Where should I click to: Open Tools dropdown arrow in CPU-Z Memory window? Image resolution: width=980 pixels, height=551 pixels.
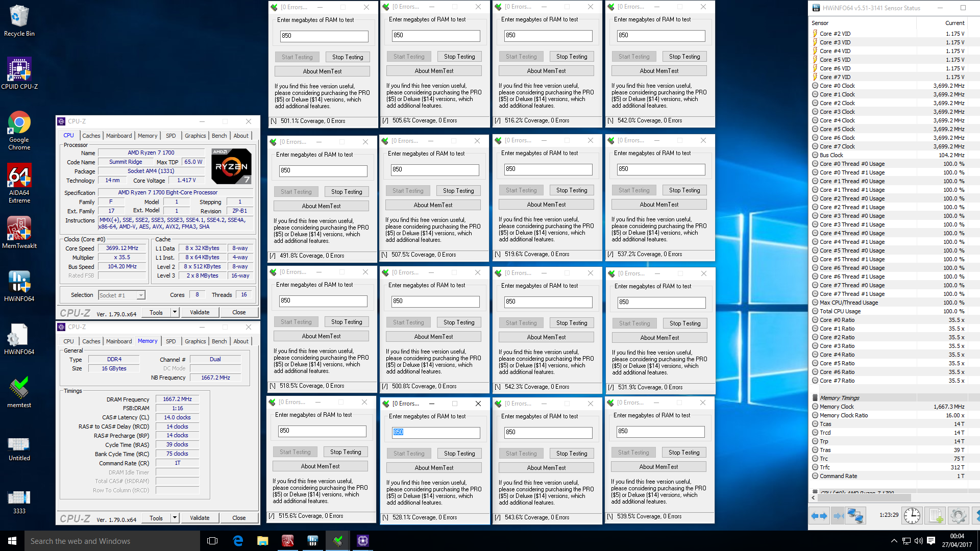click(x=175, y=518)
